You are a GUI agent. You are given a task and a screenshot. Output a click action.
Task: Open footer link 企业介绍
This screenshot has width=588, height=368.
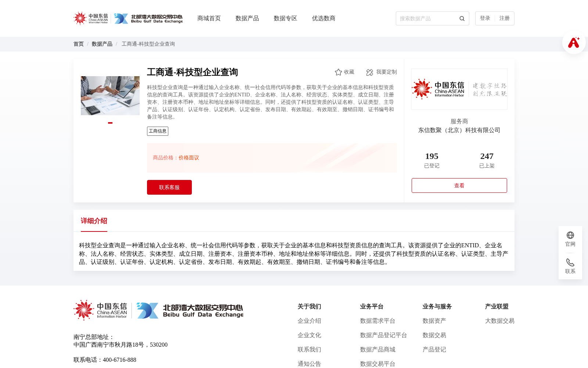click(309, 321)
